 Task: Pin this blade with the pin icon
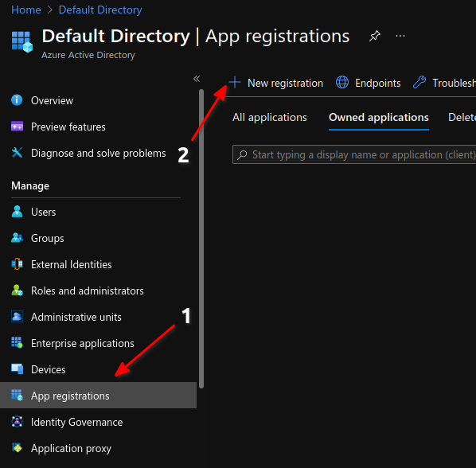coord(375,36)
